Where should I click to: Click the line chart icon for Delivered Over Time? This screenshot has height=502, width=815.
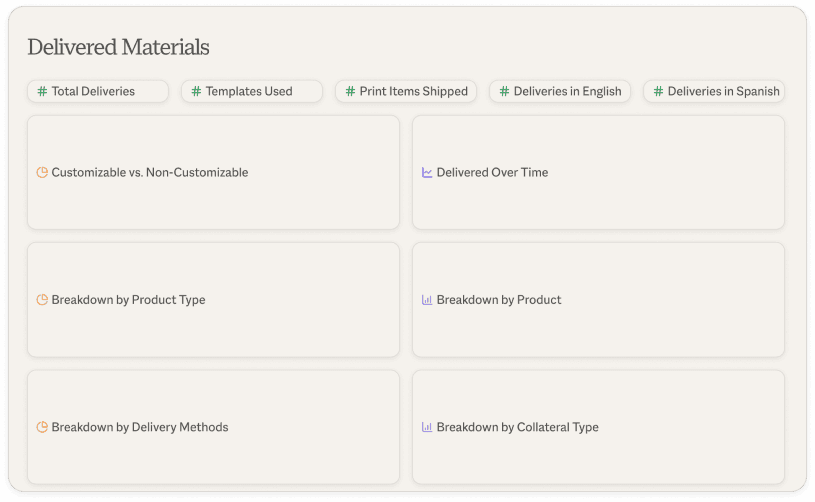[x=427, y=172]
